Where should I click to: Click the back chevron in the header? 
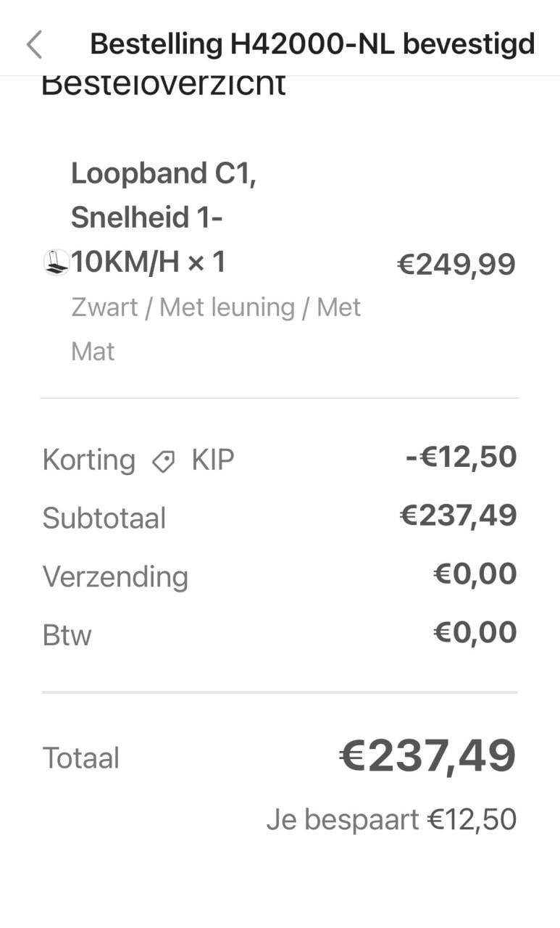click(x=33, y=43)
